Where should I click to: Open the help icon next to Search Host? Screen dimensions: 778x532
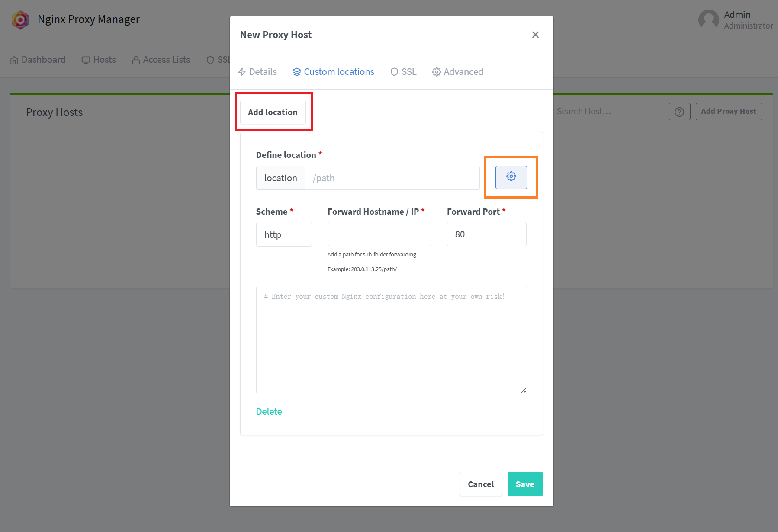point(679,112)
